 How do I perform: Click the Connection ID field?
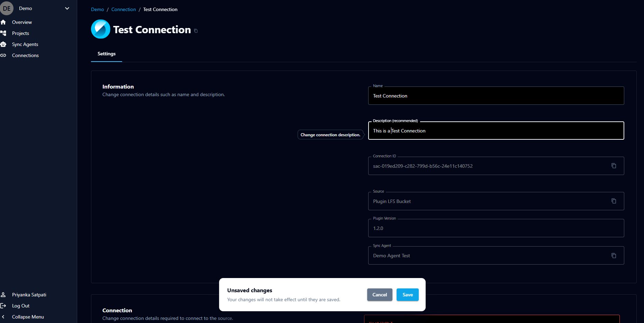click(x=496, y=166)
